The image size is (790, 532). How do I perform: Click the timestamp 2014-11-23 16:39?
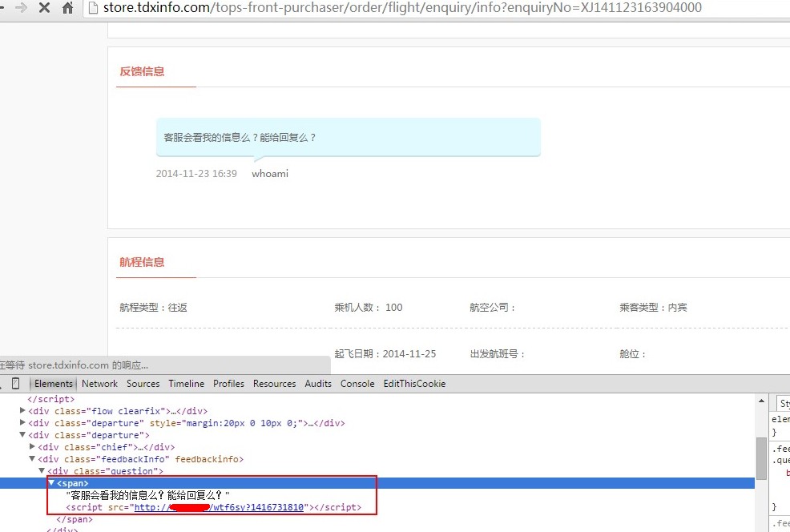196,174
